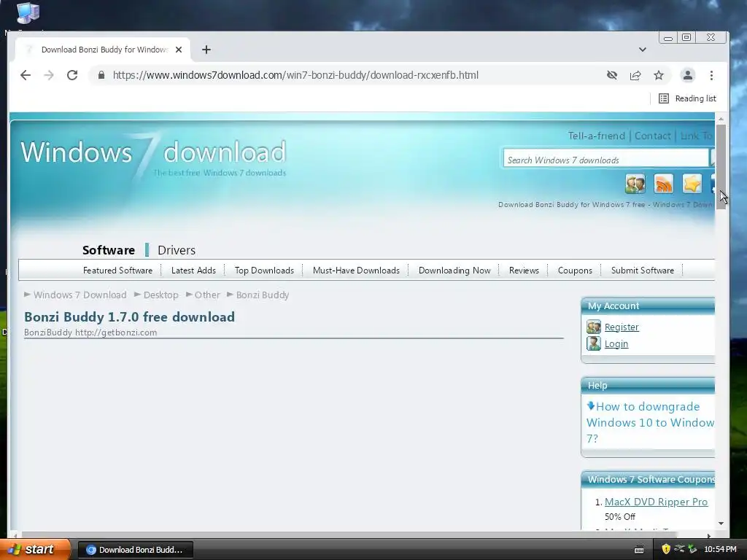The height and width of the screenshot is (560, 747).
Task: Click the page vertical scrollbar thumb
Action: (x=721, y=166)
